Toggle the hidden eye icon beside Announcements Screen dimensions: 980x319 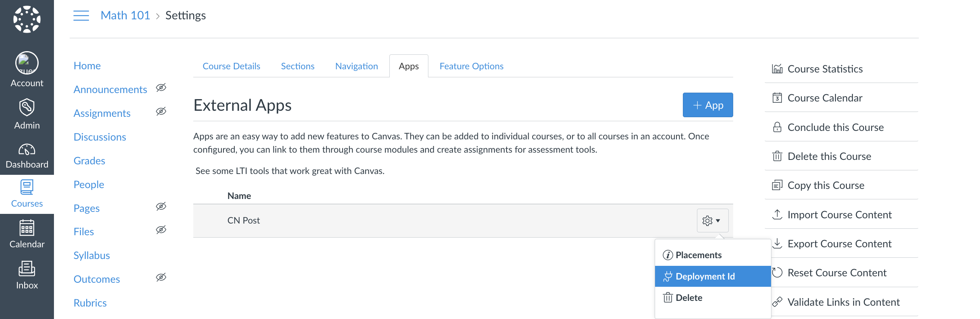pos(161,88)
